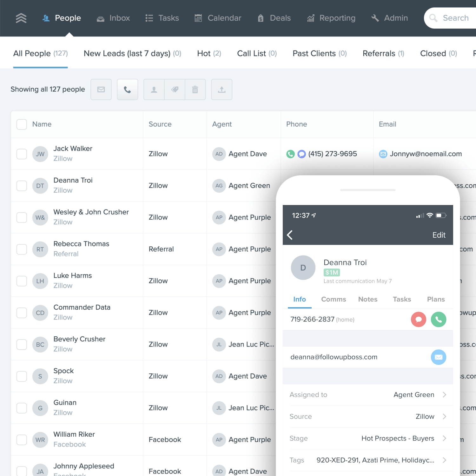Tap the green call icon for Deanna's home number
Screen dimensions: 476x476
439,320
